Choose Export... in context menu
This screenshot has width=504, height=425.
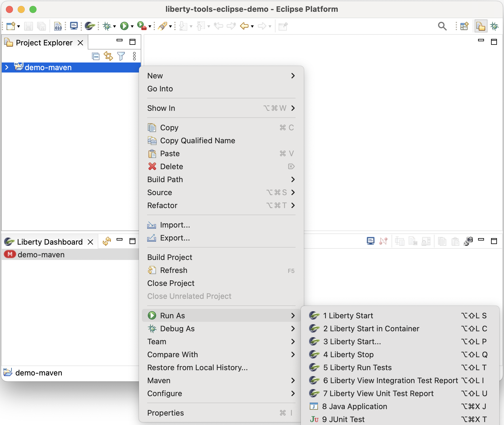pyautogui.click(x=221, y=238)
